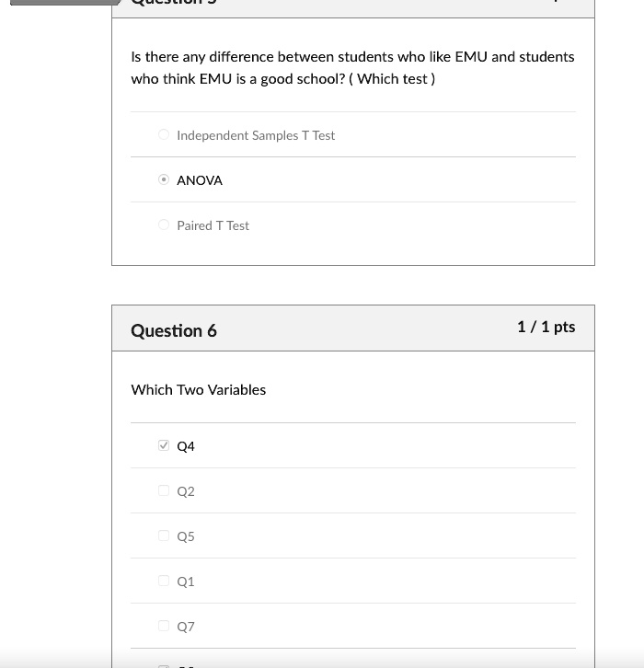The image size is (644, 668).
Task: Click the Question 6 heading
Action: point(174,330)
